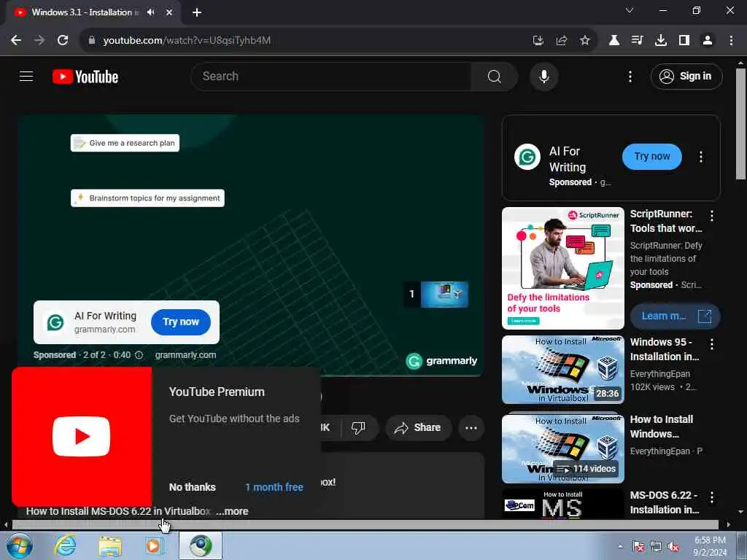747x560 pixels.
Task: Close the Windows 3.1 tab
Action: coord(169,12)
